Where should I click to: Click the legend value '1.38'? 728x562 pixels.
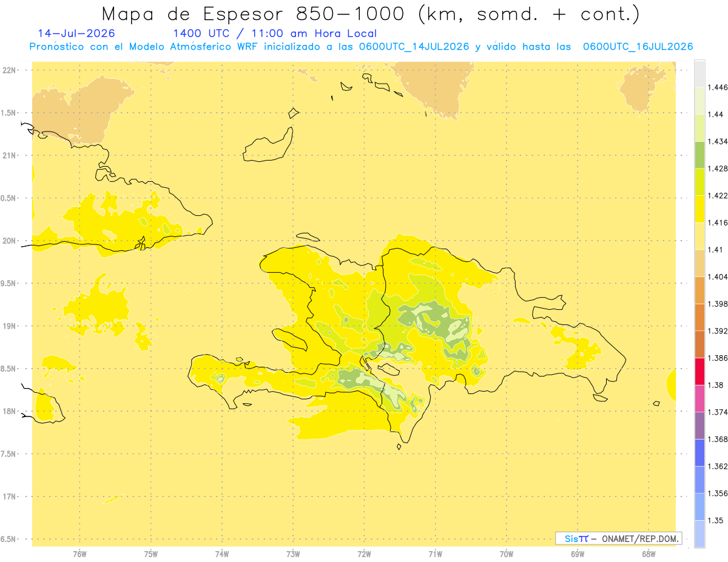(716, 385)
